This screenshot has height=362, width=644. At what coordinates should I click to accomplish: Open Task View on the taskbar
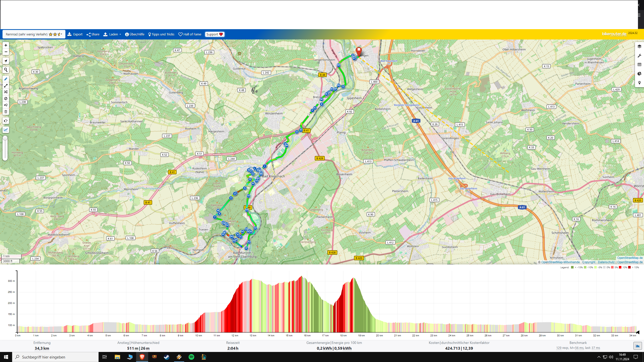(x=105, y=357)
